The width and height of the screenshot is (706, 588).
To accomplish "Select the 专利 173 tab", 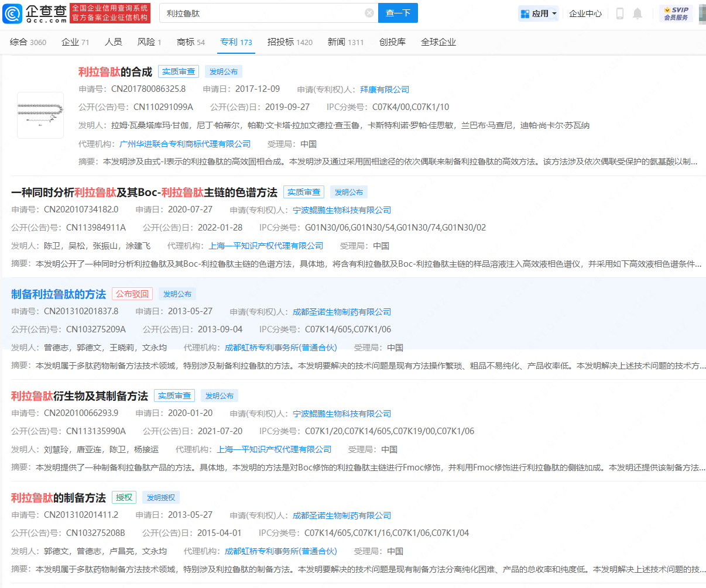I will 237,42.
